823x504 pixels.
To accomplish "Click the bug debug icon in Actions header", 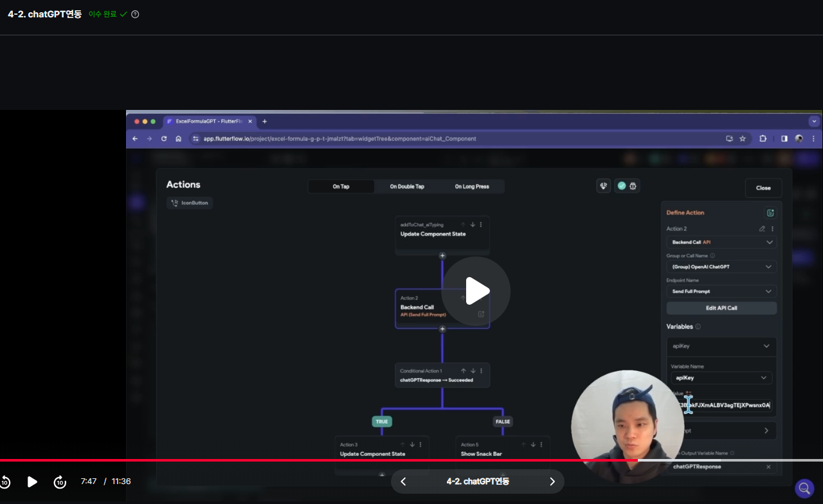I will coord(633,186).
